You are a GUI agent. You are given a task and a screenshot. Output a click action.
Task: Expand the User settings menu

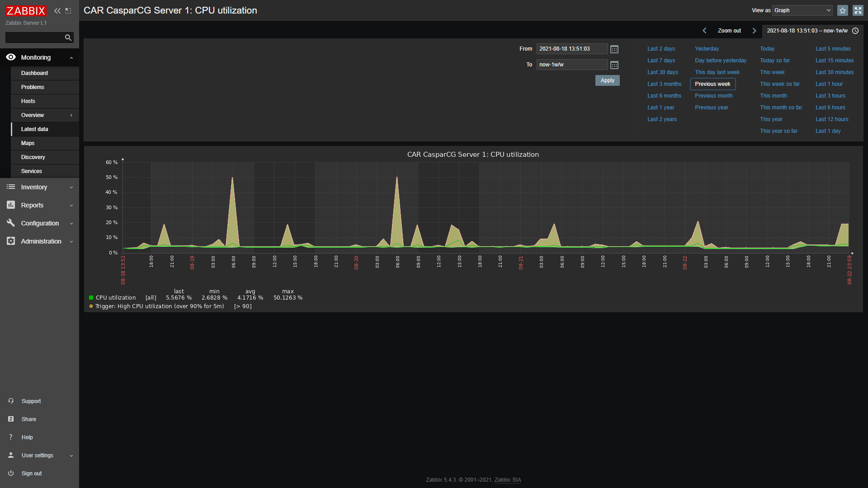(x=71, y=456)
